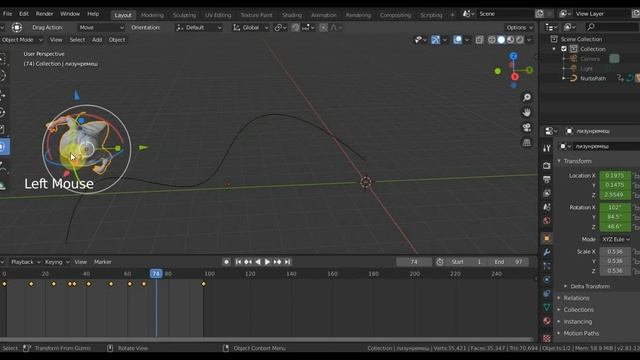Open the rotation Mode XYZ Euler dropdown

click(615, 239)
